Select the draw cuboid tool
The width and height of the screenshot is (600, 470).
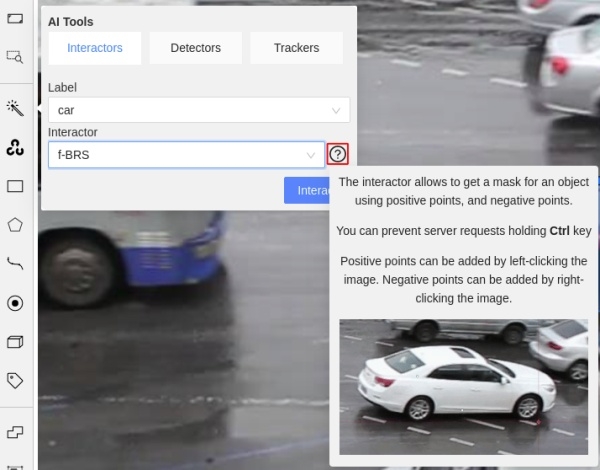tap(15, 342)
